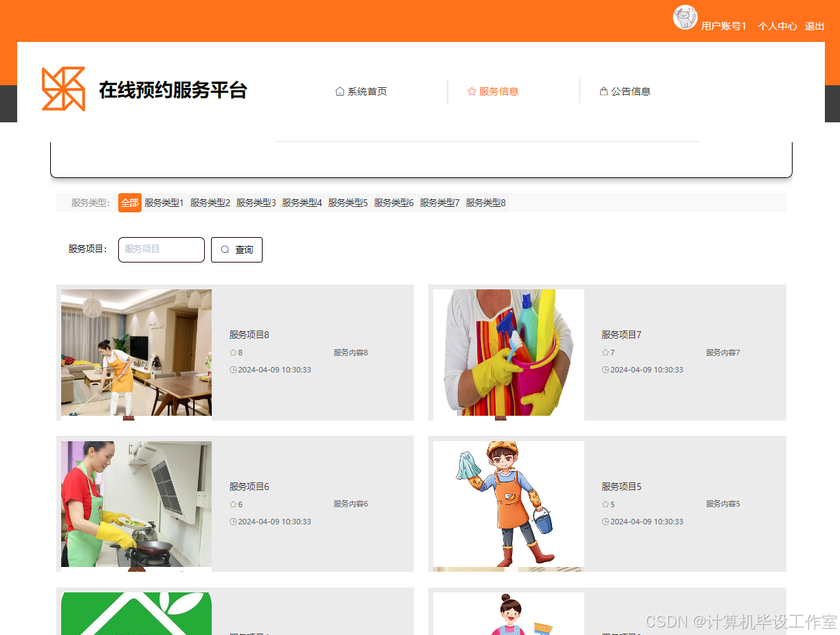Image resolution: width=840 pixels, height=635 pixels.
Task: Click the 服务内容7 text
Action: (x=723, y=353)
